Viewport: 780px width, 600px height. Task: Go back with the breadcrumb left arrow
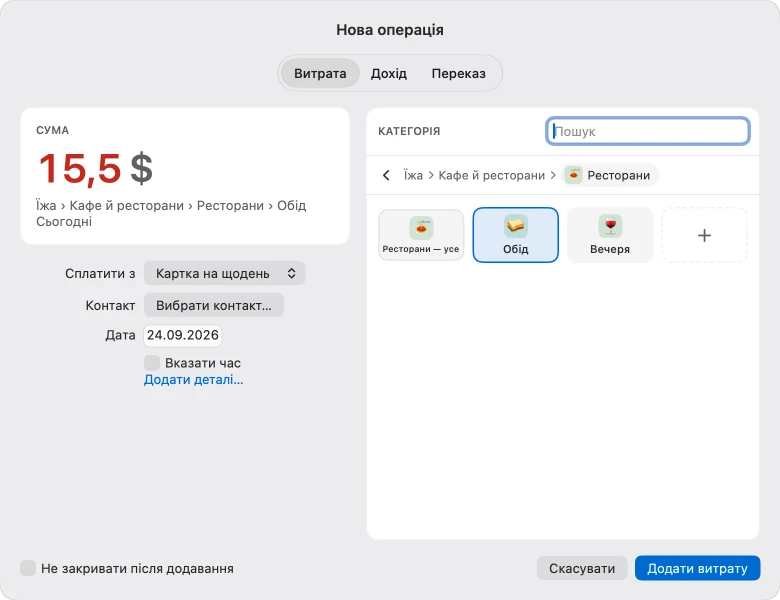386,175
